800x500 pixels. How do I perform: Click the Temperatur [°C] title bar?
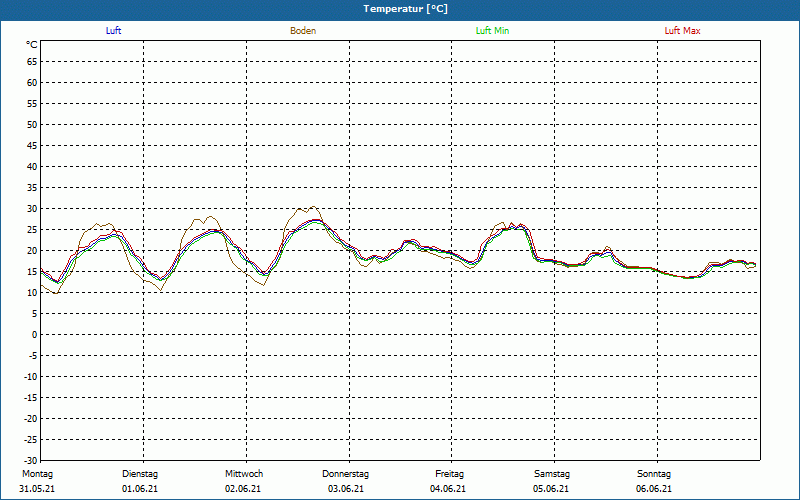pos(400,9)
